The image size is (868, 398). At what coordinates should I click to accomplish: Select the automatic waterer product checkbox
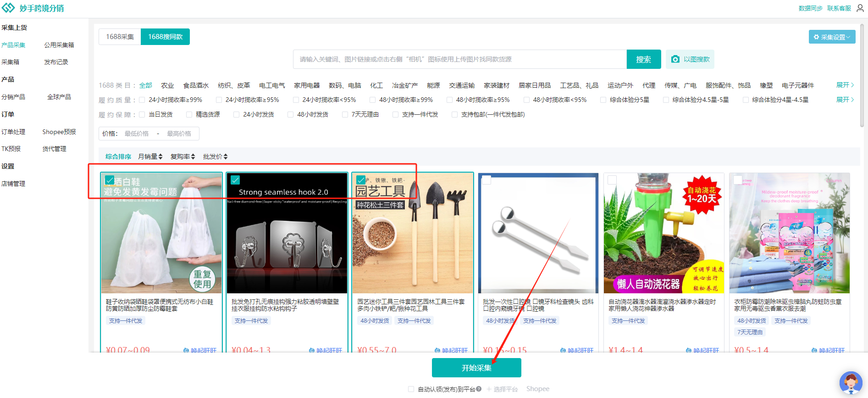click(x=612, y=180)
